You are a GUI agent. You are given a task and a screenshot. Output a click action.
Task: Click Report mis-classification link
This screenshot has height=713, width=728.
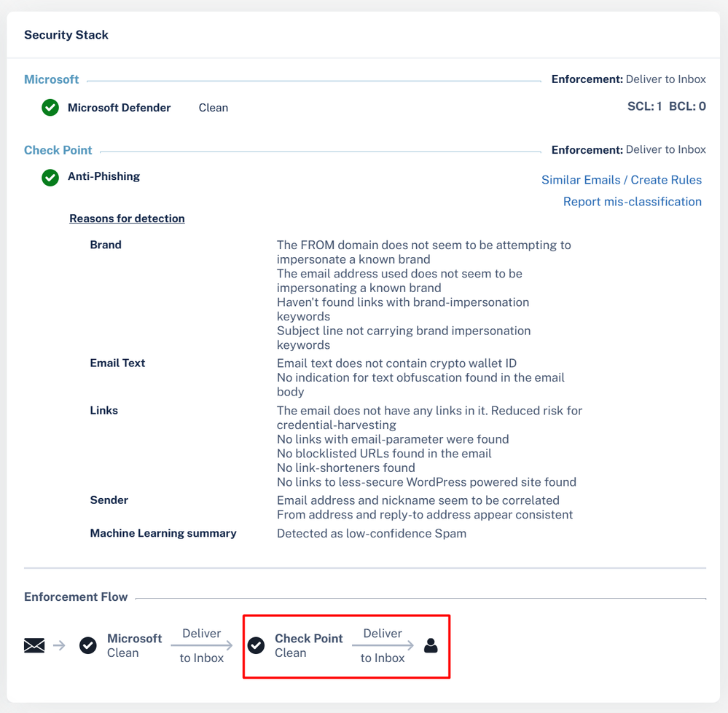point(632,202)
